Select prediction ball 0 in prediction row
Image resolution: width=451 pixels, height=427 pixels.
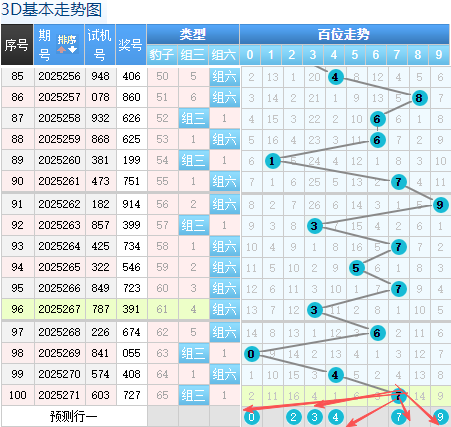tap(252, 417)
